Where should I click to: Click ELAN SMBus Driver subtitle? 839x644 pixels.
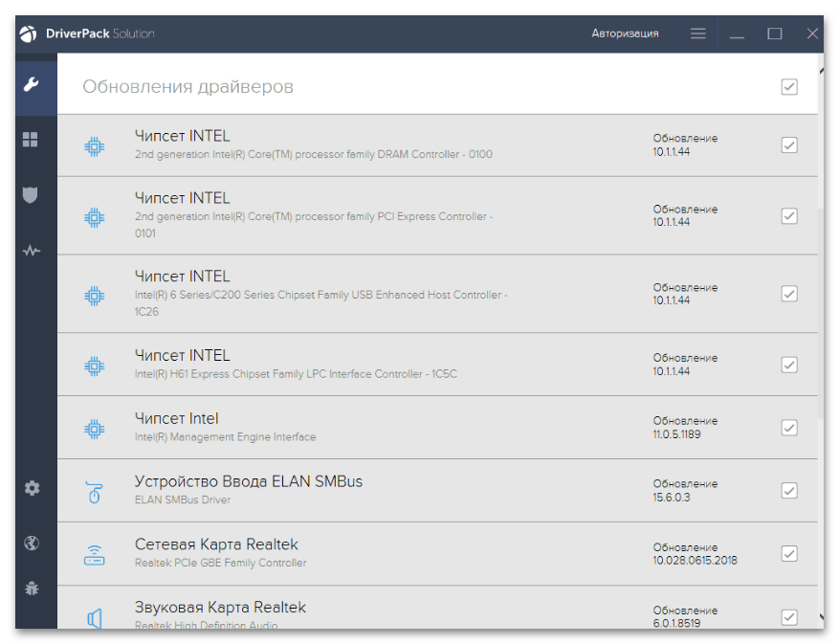point(183,500)
